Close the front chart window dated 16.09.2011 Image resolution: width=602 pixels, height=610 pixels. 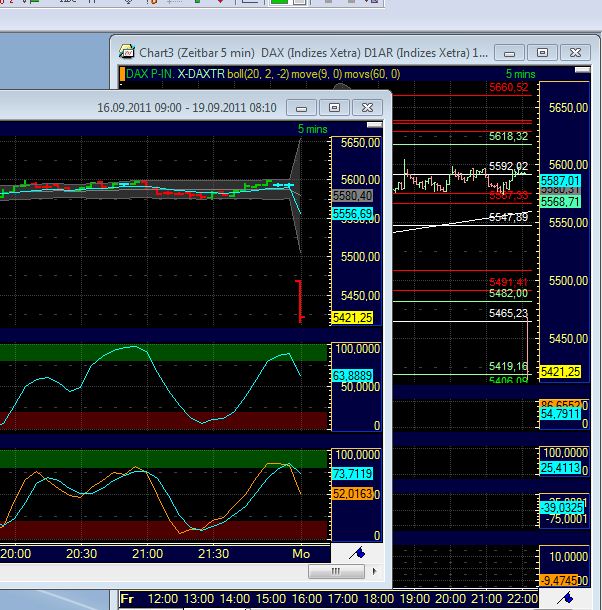pos(367,108)
